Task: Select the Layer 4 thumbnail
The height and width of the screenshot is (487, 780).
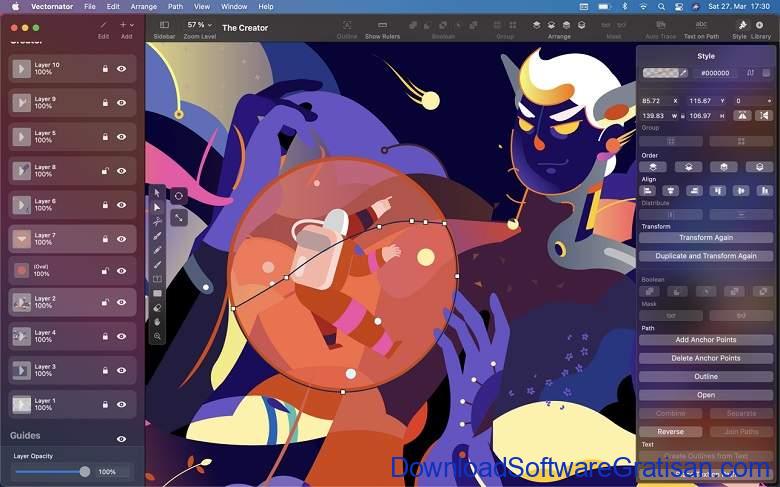Action: [x=21, y=336]
